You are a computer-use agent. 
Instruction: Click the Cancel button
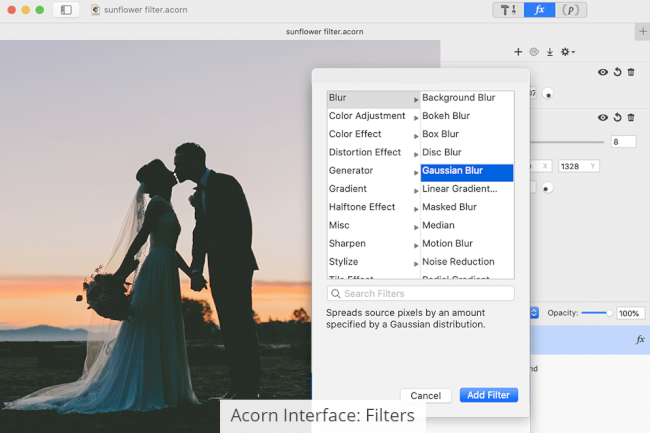425,396
